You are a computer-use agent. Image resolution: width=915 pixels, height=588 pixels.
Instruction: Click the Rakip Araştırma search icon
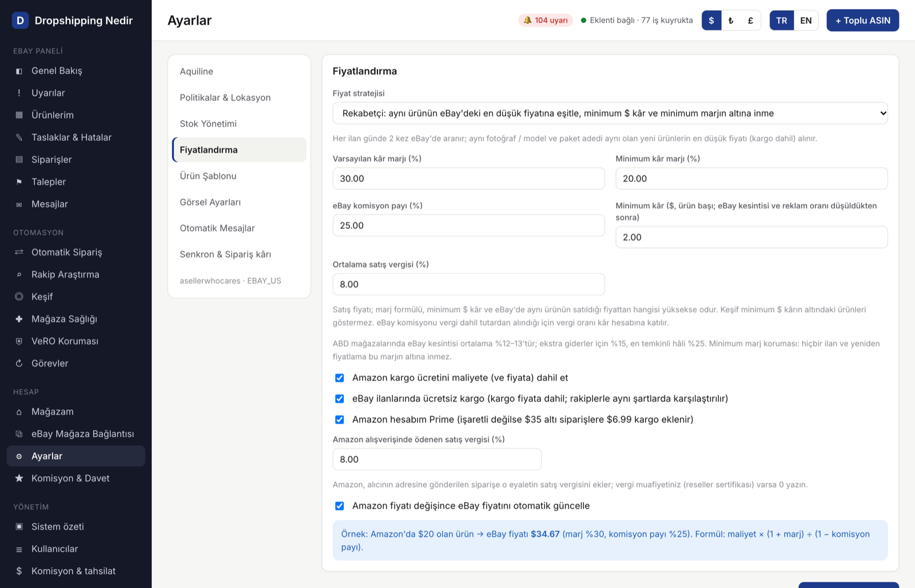pyautogui.click(x=19, y=275)
